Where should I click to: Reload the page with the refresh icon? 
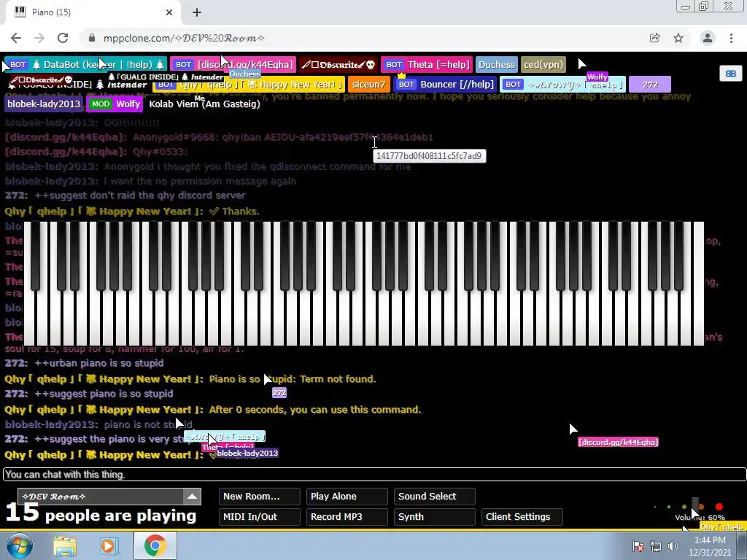pos(63,38)
